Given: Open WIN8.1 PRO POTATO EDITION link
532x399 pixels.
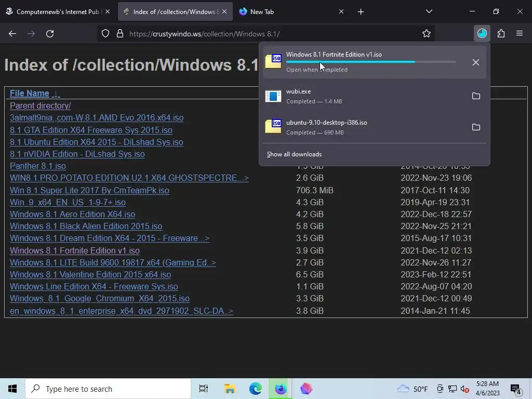Looking at the screenshot, I should 129,178.
